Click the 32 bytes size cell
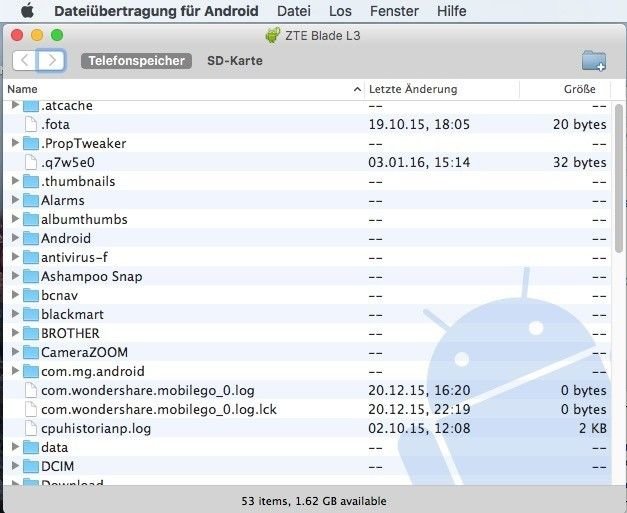The image size is (627, 513). tap(579, 162)
